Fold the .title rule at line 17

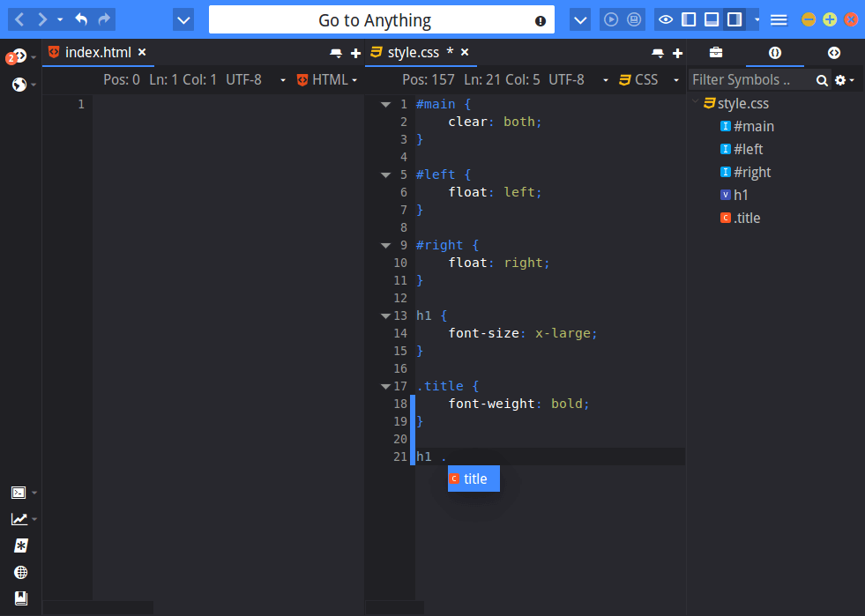[x=385, y=387]
